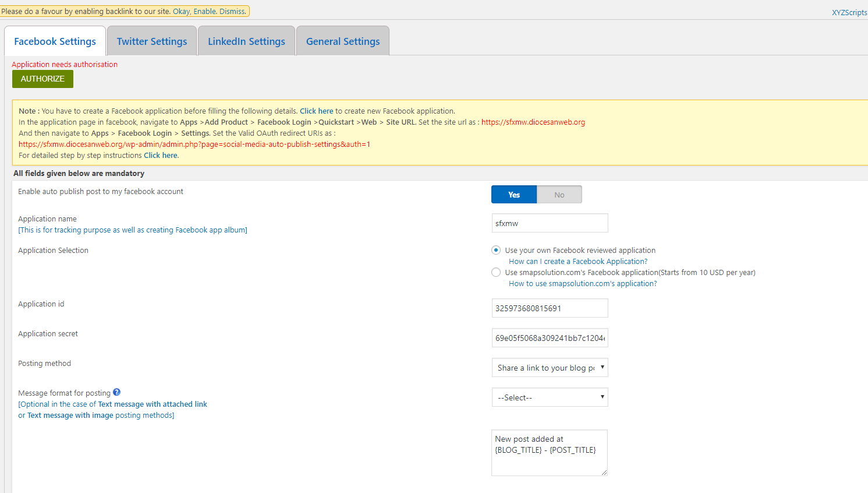
Task: Choose 'Use your own Facebook reviewed application'
Action: pyautogui.click(x=496, y=250)
